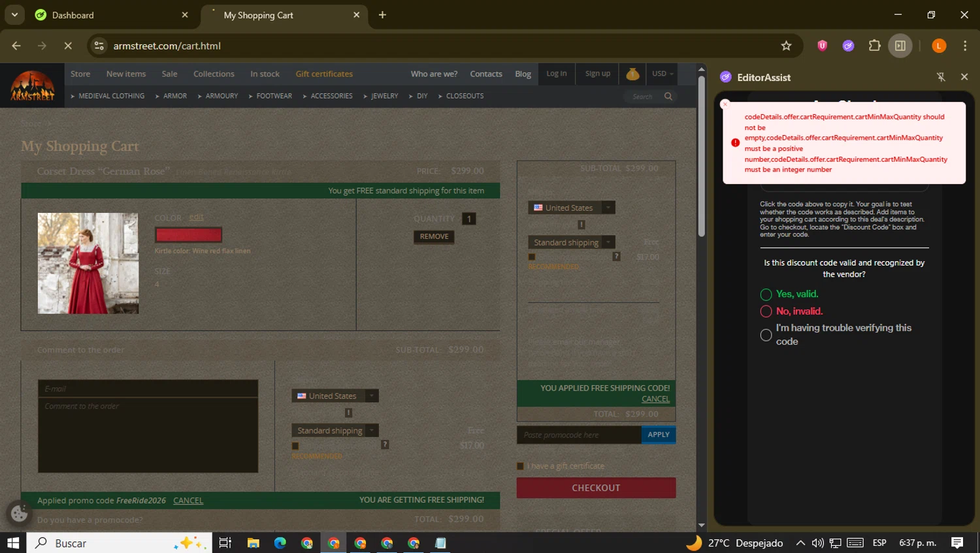Cancel the free shipping code in summary box

(x=655, y=399)
